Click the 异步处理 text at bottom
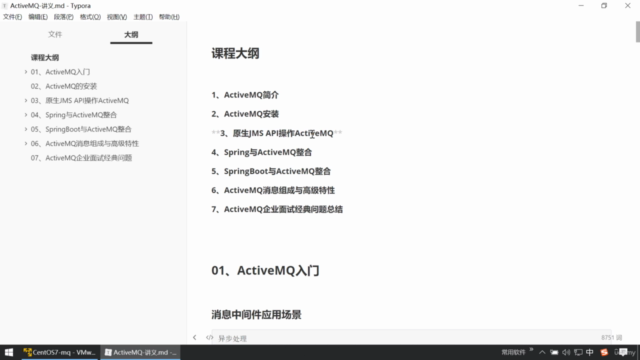This screenshot has width=640, height=360. (232, 338)
